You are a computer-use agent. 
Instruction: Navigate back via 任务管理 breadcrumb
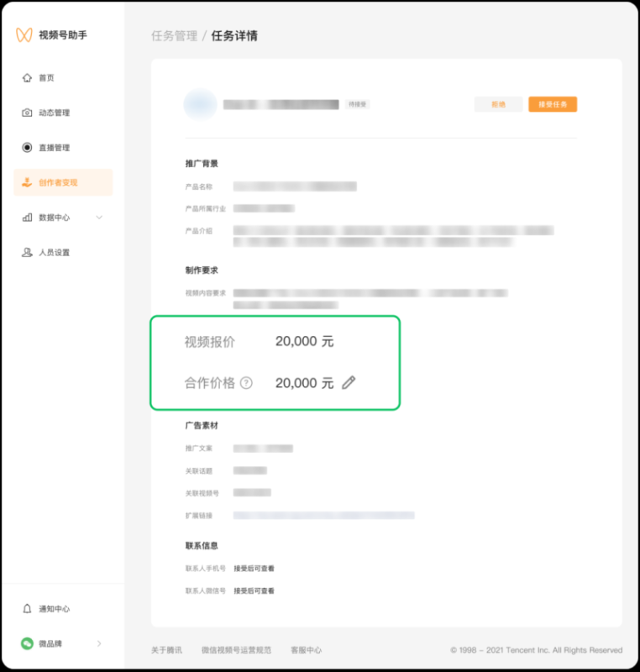click(175, 35)
